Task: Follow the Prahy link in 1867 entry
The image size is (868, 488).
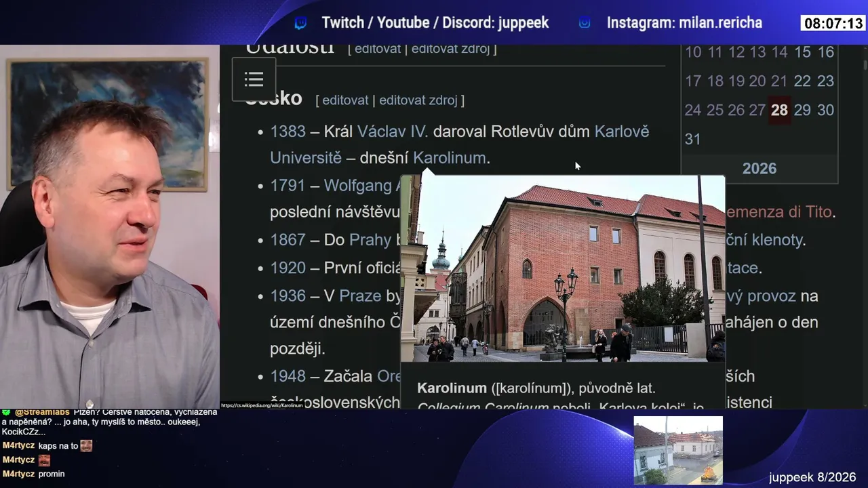Action: point(370,240)
